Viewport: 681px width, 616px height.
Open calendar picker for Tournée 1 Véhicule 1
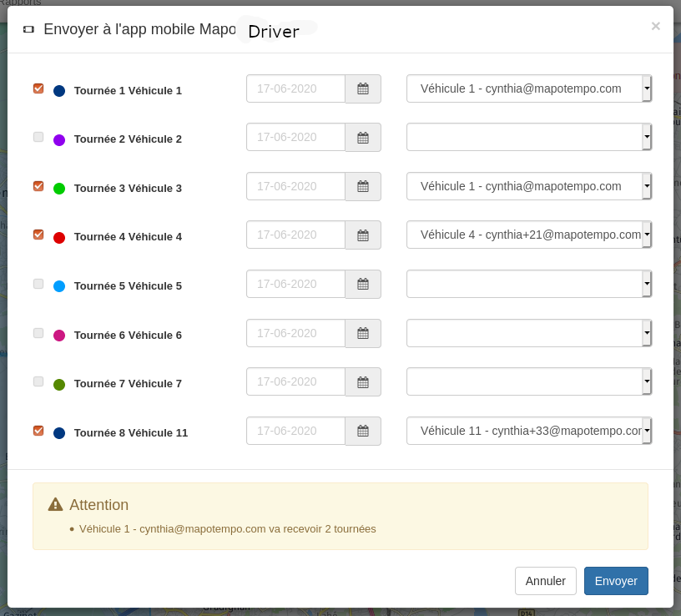tap(363, 88)
